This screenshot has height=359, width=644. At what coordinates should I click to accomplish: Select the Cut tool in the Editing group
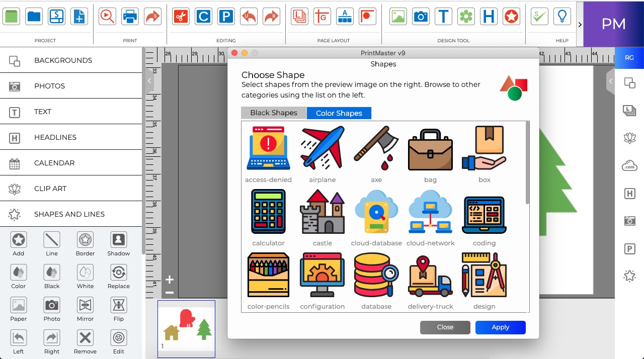(181, 16)
